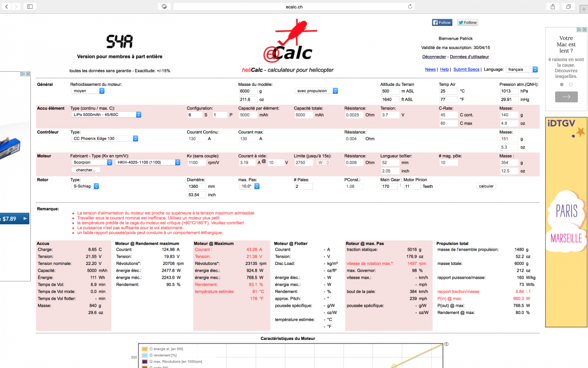
Task: Click the Altitude du Terrain m ASL field
Action: point(389,91)
